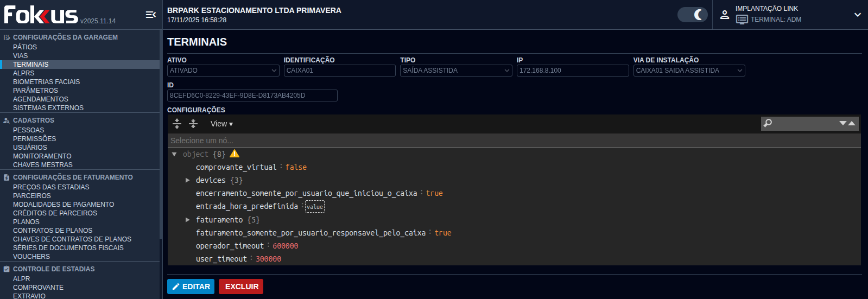Viewport: 868px width, 299px height.
Task: Open the View mode menu
Action: [x=221, y=124]
